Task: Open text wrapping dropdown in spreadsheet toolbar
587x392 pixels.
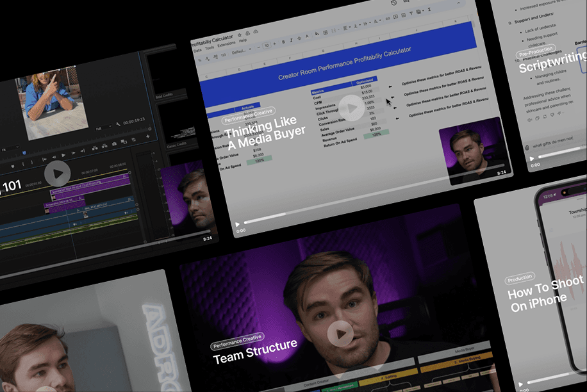Action: [x=367, y=23]
